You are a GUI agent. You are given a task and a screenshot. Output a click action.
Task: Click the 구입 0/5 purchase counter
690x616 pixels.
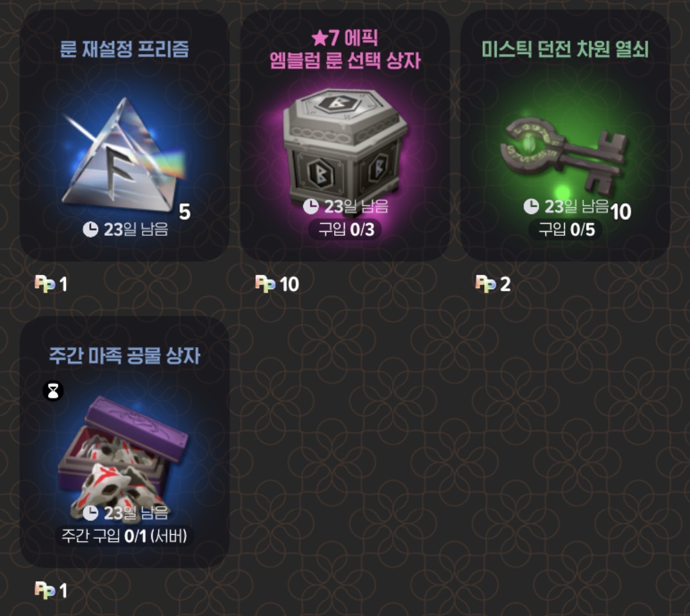click(x=566, y=230)
